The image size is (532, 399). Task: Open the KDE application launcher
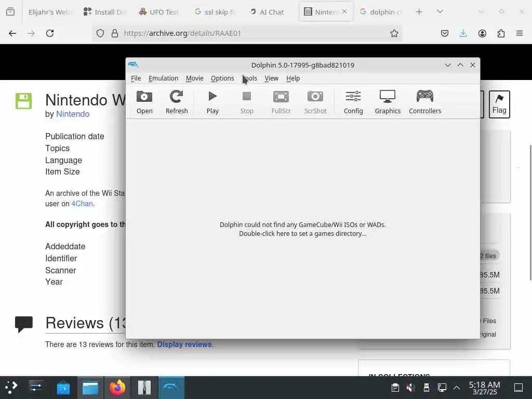[x=11, y=388]
